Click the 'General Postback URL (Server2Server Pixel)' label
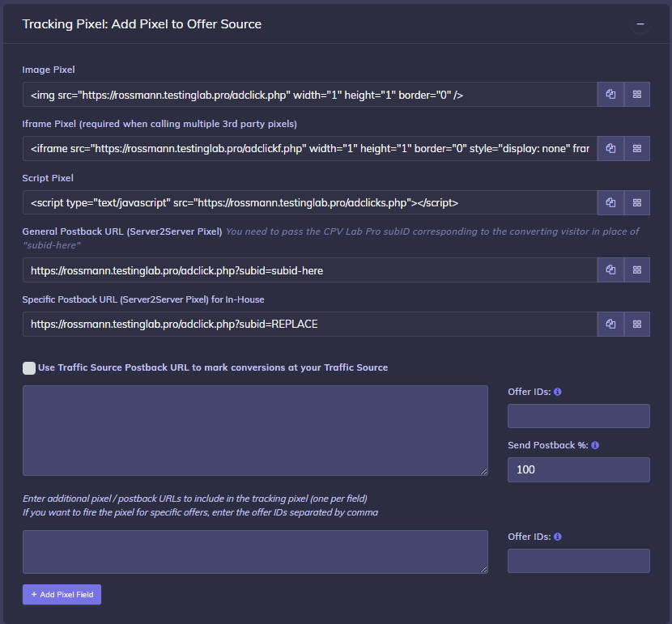The image size is (672, 624). tap(122, 231)
